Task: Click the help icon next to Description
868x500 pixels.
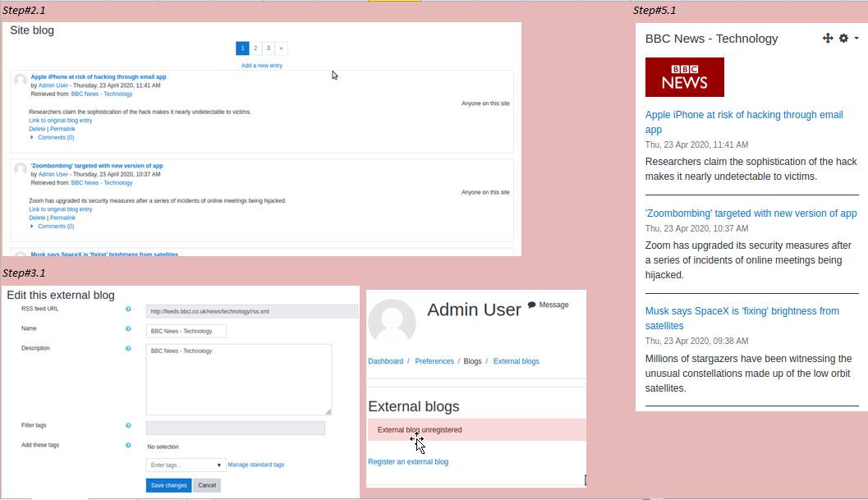Action: pyautogui.click(x=128, y=349)
